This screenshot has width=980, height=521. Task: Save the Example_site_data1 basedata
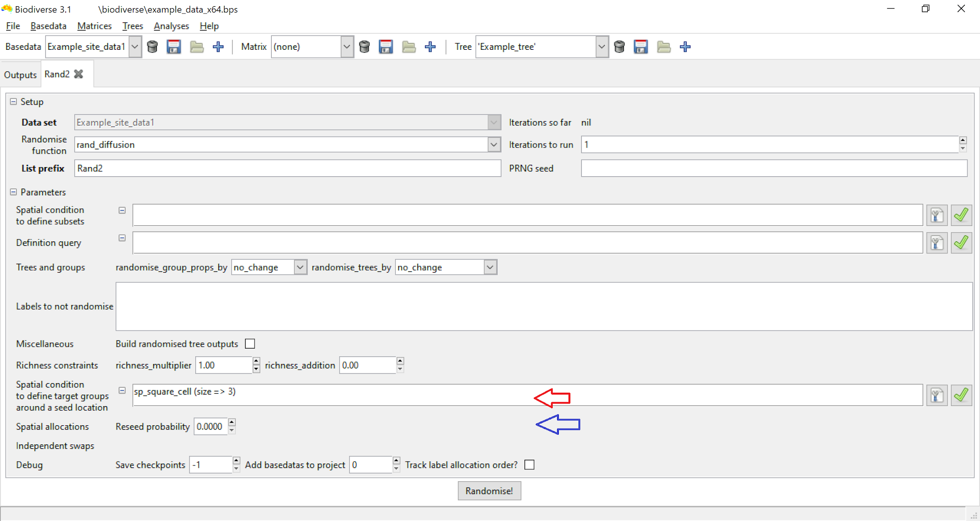[x=173, y=46]
